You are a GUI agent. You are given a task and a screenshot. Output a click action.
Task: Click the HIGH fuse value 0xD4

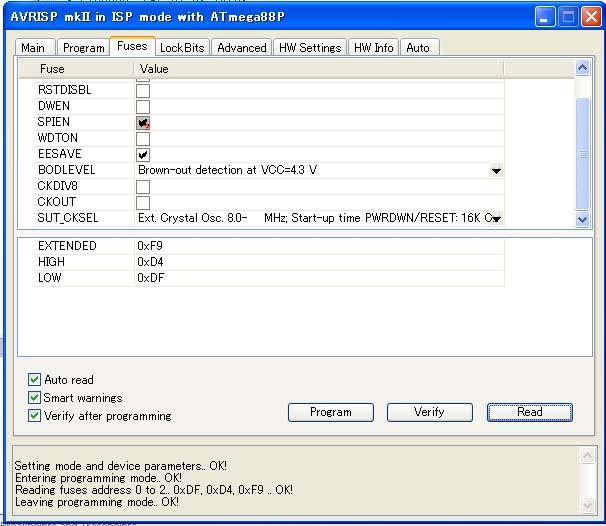150,262
